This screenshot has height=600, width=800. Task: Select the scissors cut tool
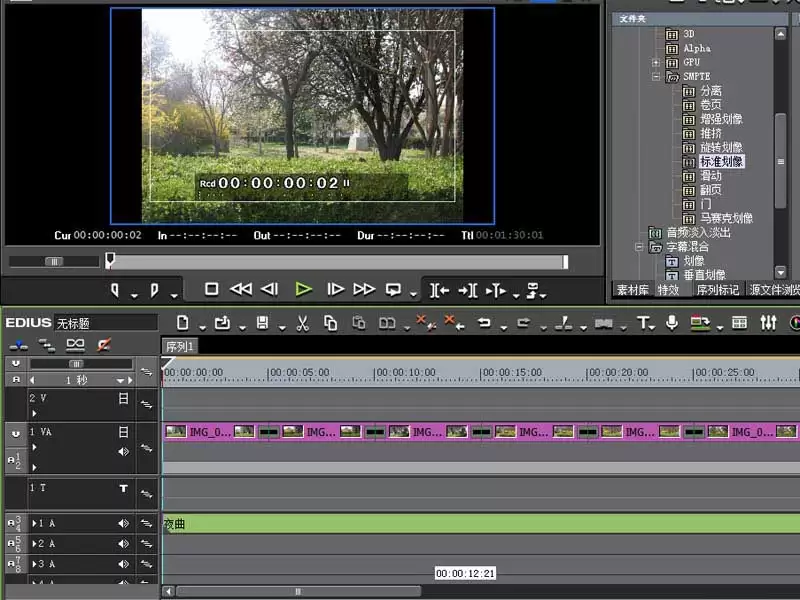click(303, 323)
